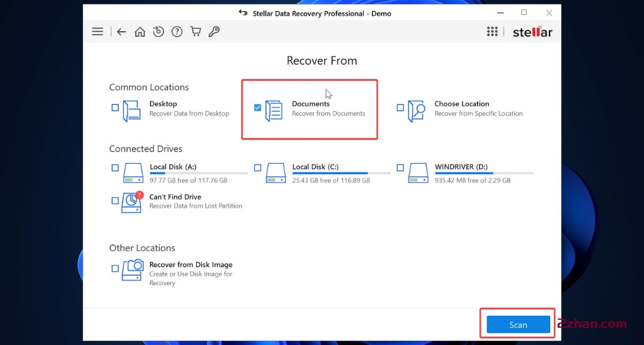Screen dimensions: 644x345
Task: Open the Help question mark icon
Action: tap(177, 32)
